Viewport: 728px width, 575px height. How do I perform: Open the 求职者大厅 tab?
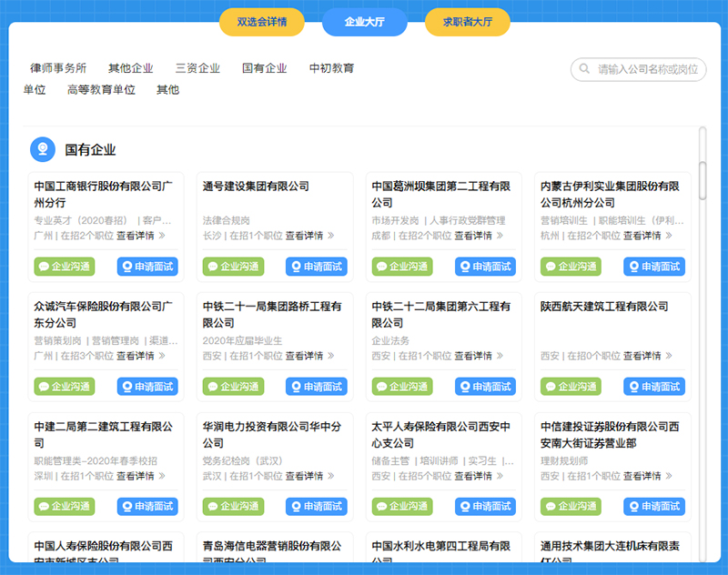pos(467,22)
